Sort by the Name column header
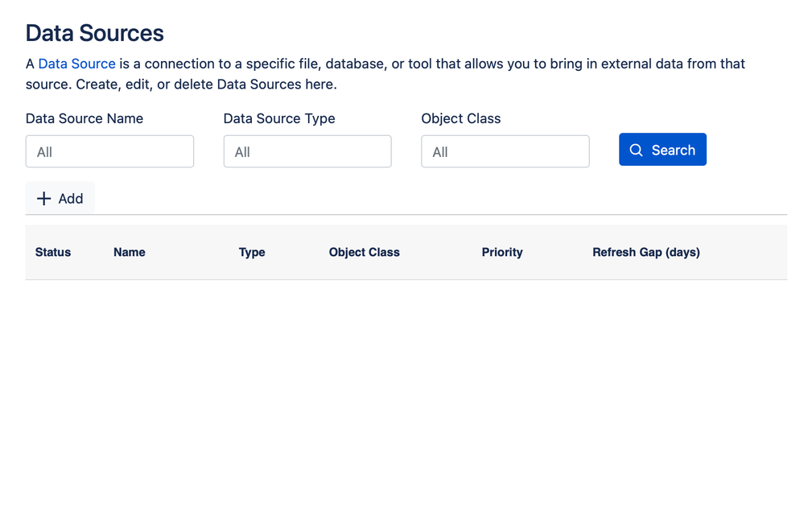The height and width of the screenshot is (532, 804). [130, 252]
